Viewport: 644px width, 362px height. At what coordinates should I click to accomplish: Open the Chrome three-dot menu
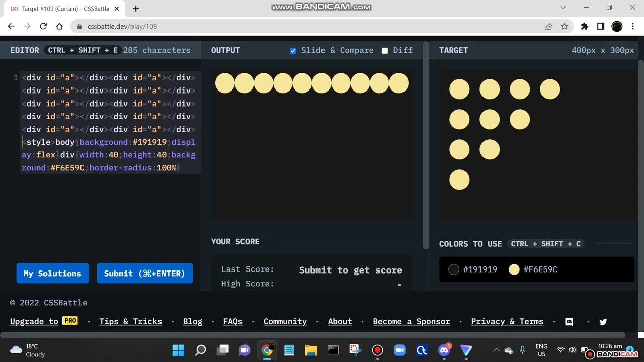[x=633, y=26]
